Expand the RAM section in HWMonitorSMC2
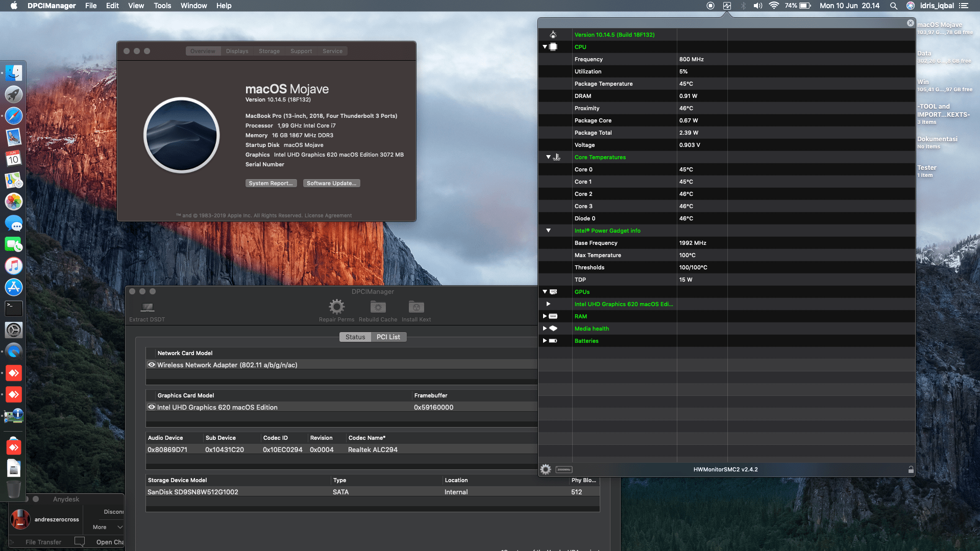Image resolution: width=980 pixels, height=551 pixels. 544,316
